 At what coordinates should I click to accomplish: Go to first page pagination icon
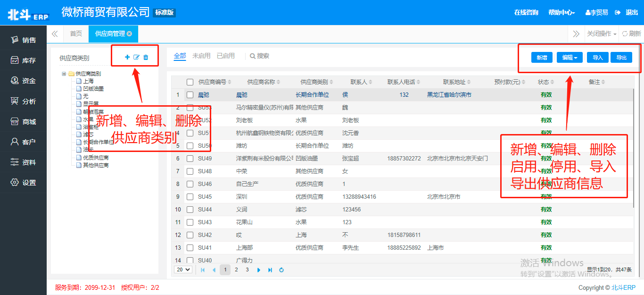203,270
